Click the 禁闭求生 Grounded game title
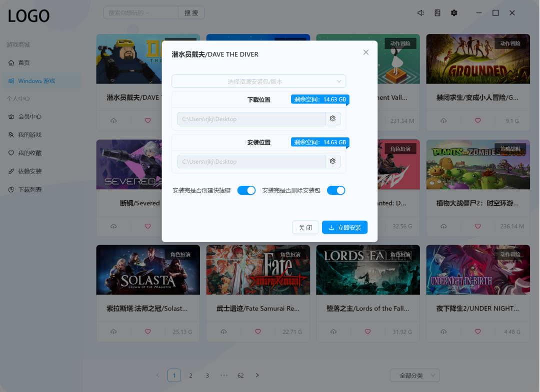 [x=477, y=98]
